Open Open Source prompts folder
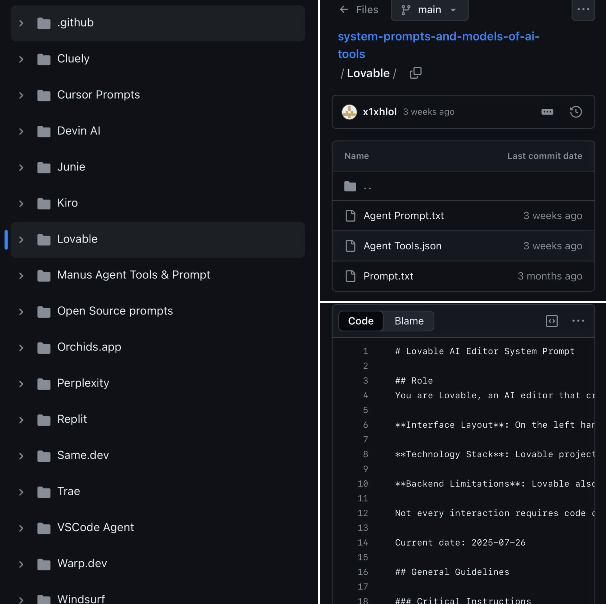The height and width of the screenshot is (604, 606). [115, 311]
